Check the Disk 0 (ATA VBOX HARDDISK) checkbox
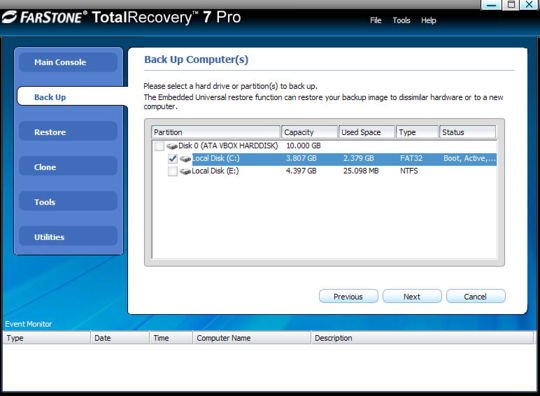The image size is (540, 396). click(159, 146)
